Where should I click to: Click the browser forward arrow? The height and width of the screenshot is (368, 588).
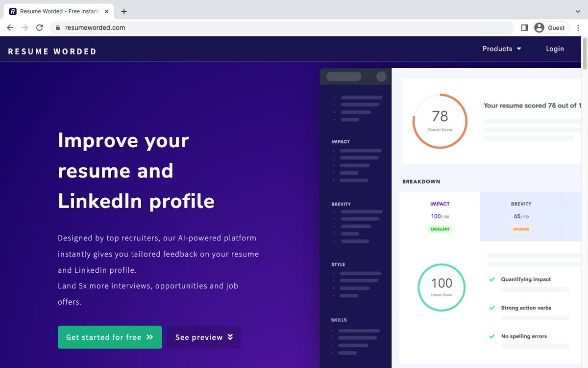tap(25, 27)
